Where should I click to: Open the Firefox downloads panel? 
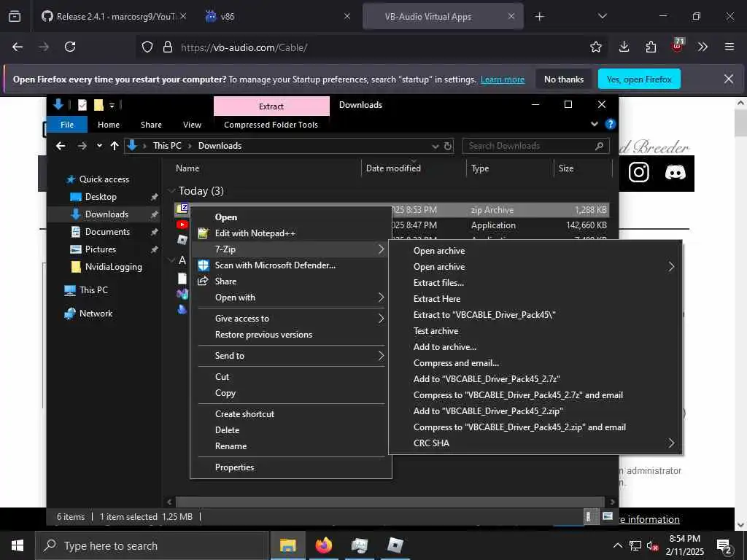pyautogui.click(x=624, y=47)
